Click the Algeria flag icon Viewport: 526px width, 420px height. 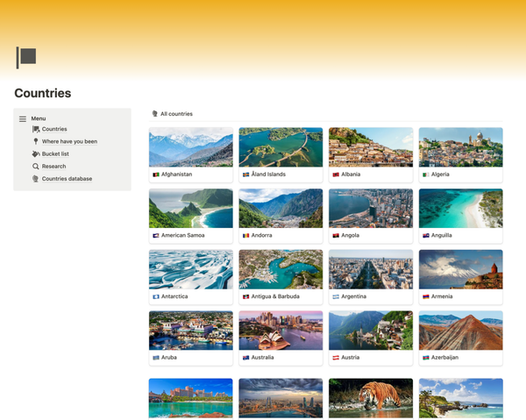click(x=426, y=174)
